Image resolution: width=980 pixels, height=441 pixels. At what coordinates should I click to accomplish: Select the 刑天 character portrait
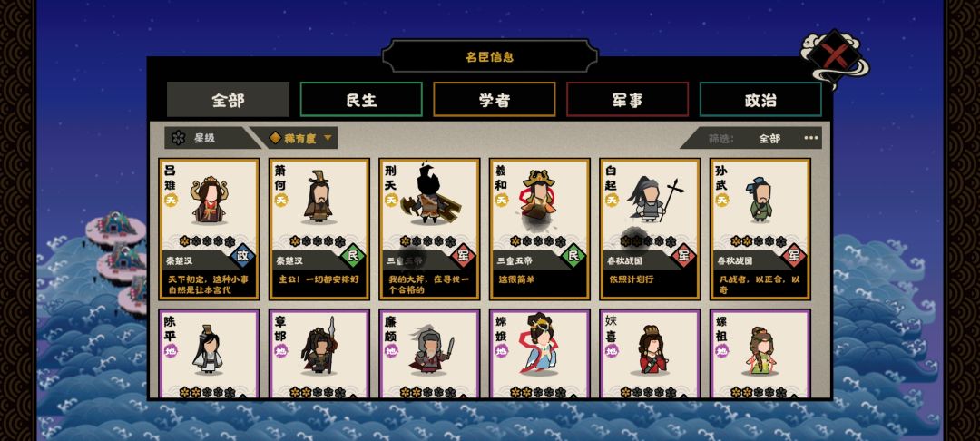(432, 195)
